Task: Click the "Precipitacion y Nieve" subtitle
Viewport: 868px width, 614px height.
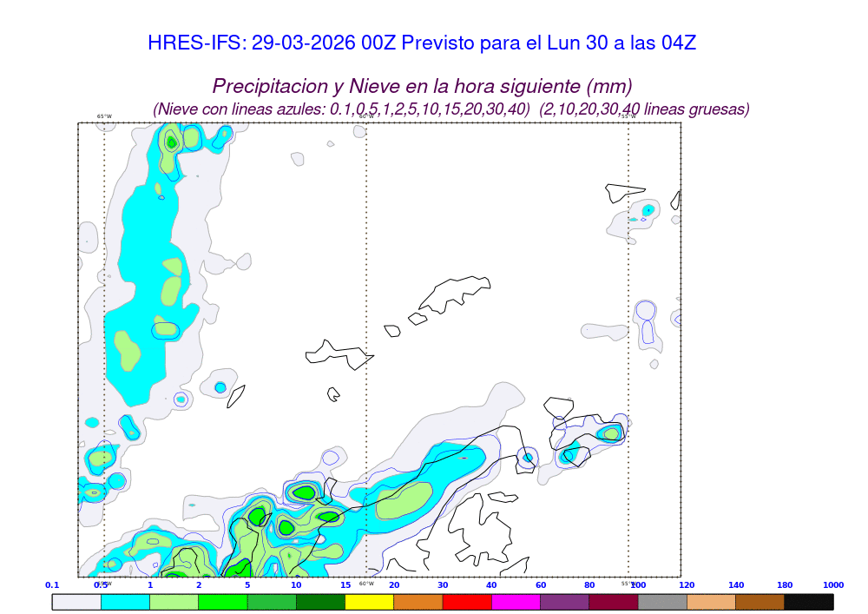Action: 422,87
